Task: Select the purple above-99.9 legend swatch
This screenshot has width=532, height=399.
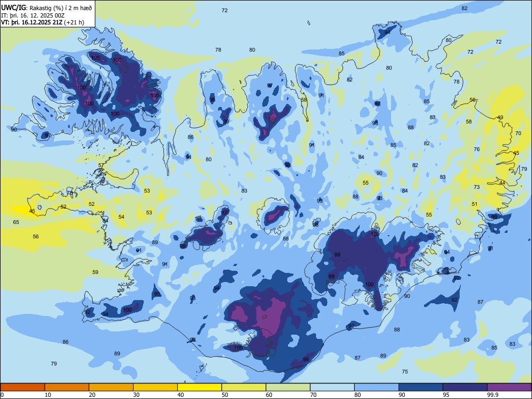Action: coord(509,387)
